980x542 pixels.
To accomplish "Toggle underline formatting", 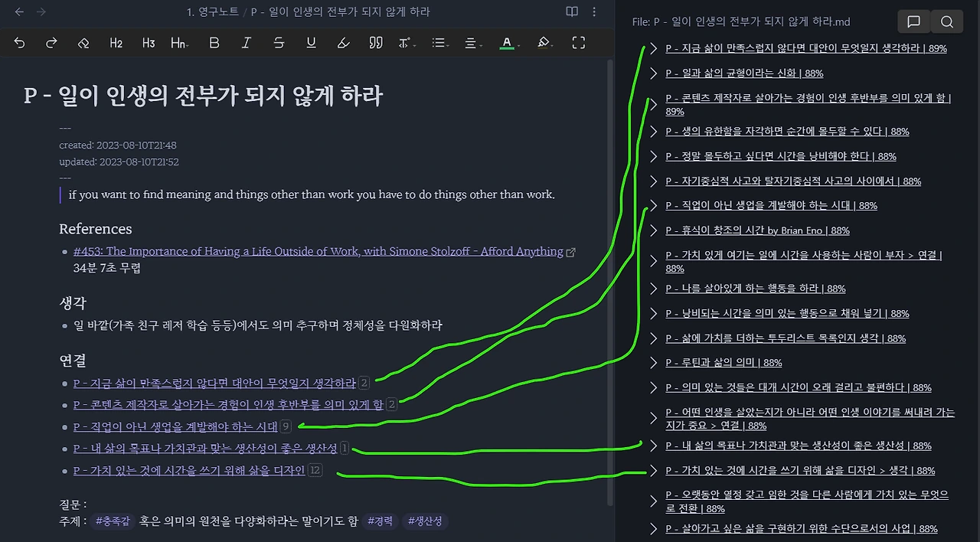I will point(311,43).
